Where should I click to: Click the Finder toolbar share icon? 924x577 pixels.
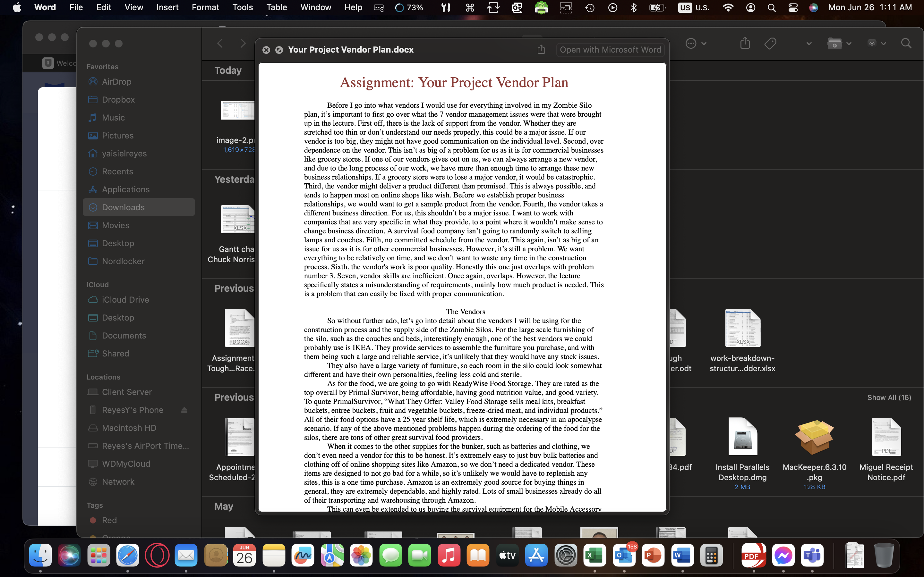(x=745, y=43)
